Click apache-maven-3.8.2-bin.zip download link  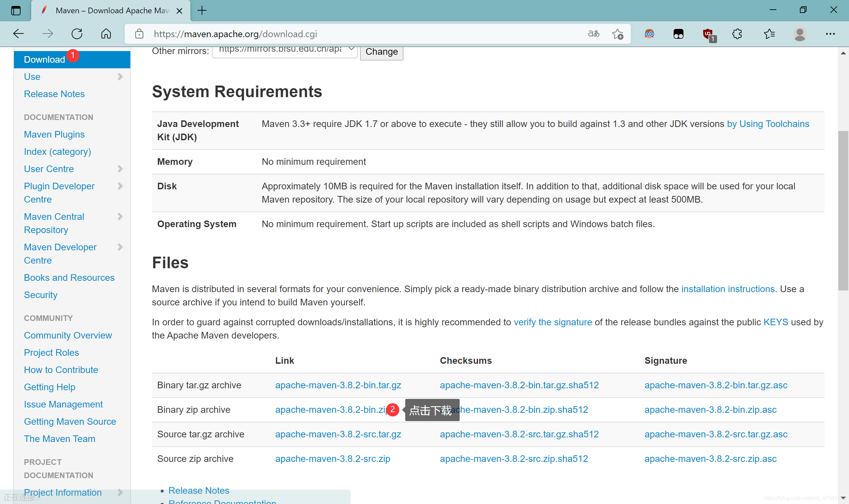coord(332,410)
